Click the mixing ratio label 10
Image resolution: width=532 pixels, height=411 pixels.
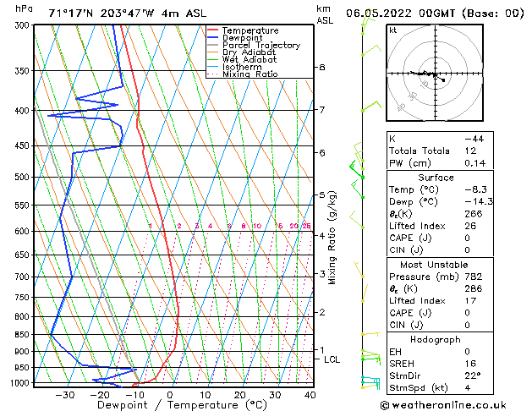click(257, 226)
